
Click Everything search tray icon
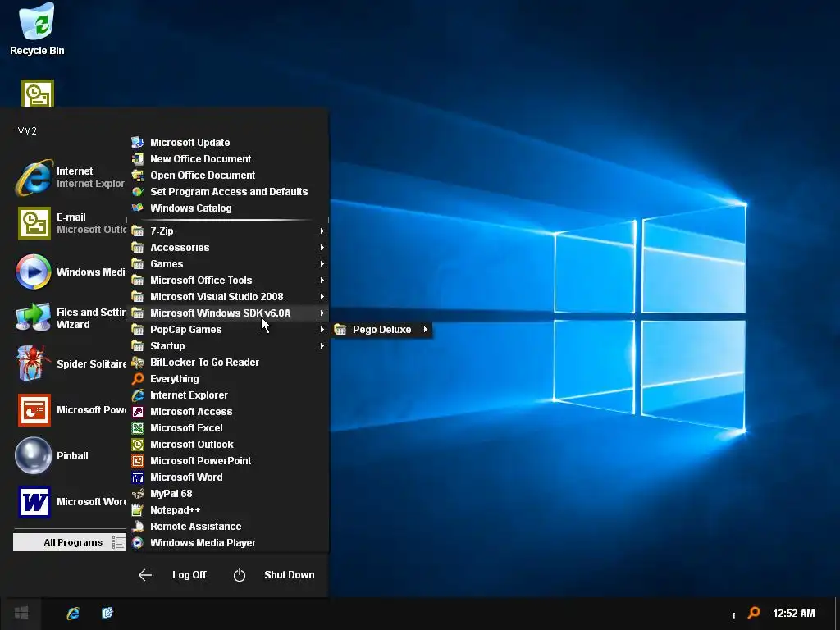click(x=754, y=613)
